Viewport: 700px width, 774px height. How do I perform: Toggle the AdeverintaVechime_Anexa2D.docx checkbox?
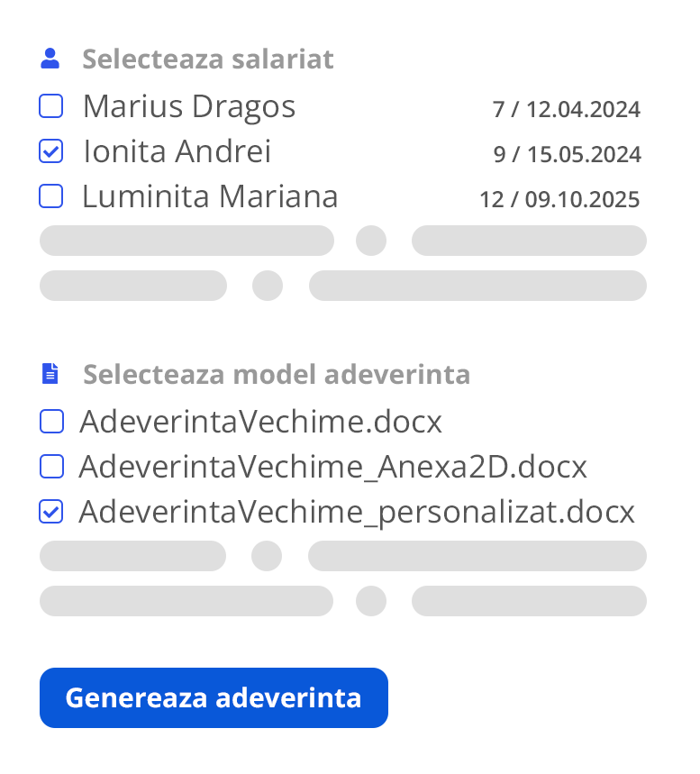(51, 466)
